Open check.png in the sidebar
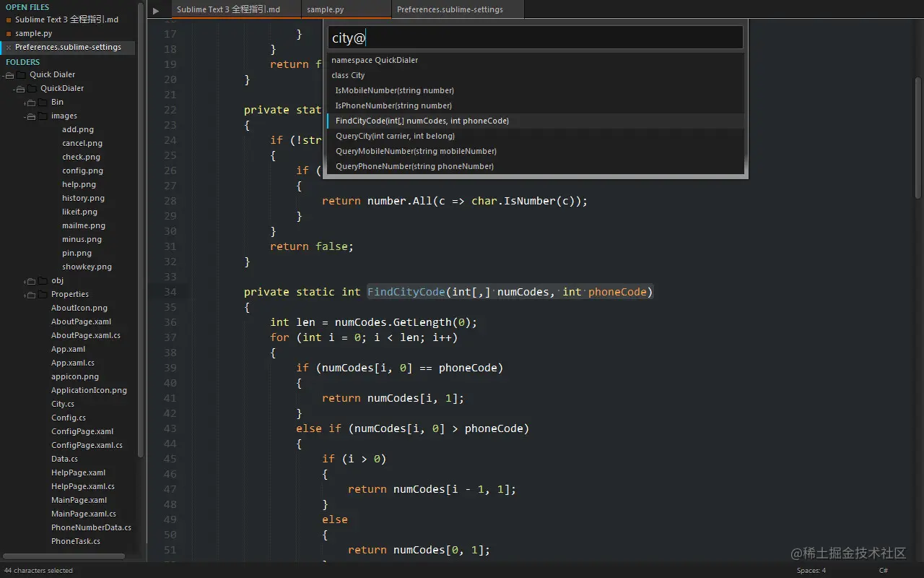This screenshot has width=924, height=578. click(x=81, y=157)
